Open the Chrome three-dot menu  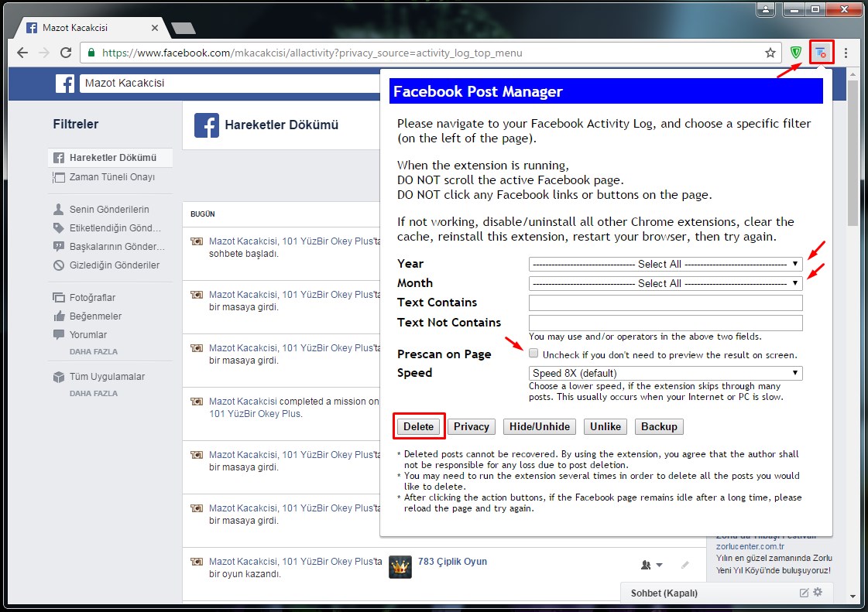[846, 53]
